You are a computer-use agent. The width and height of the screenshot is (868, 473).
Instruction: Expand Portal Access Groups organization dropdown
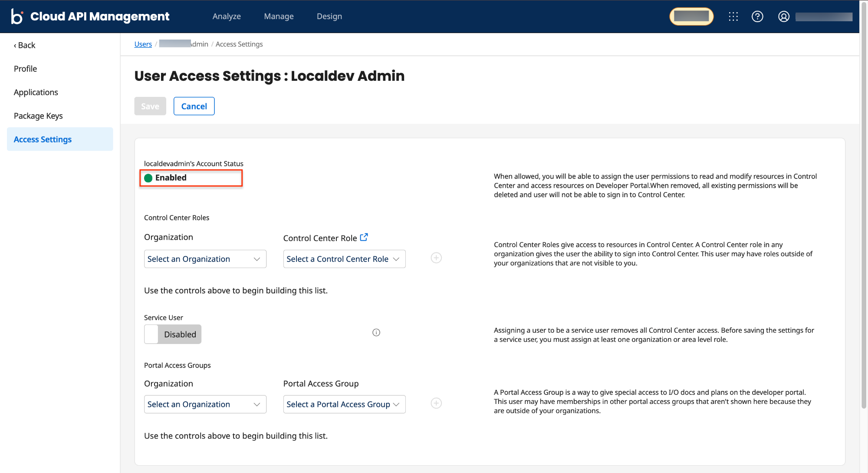tap(205, 404)
